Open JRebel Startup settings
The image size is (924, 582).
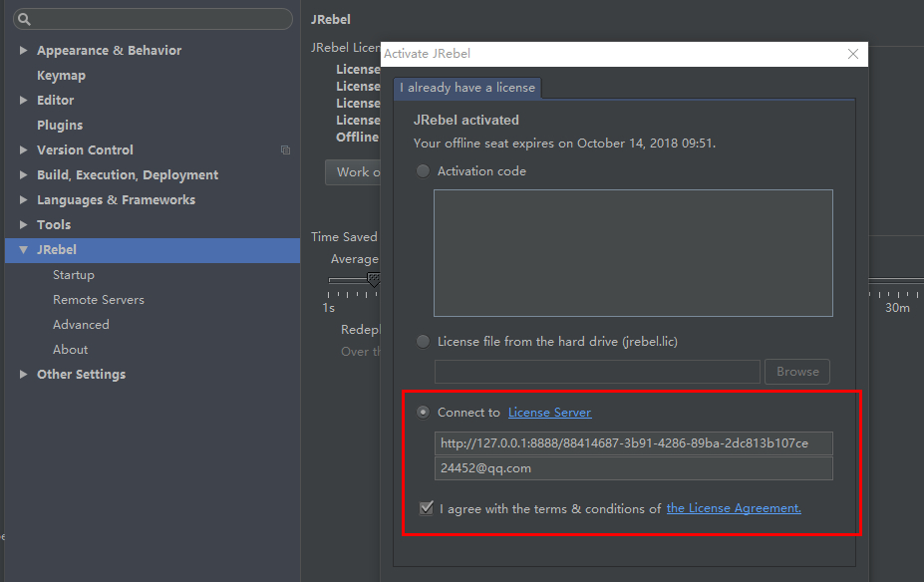tap(74, 275)
